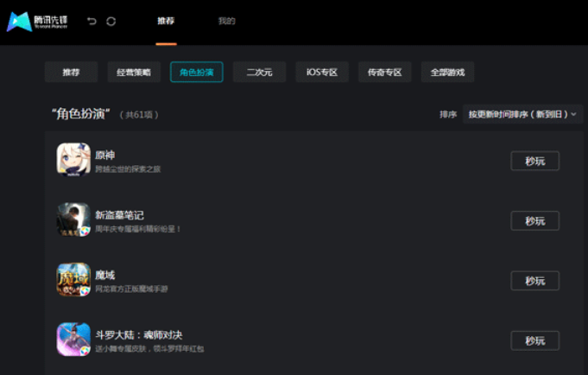Expand the 按更新时间排序 sort dropdown
The width and height of the screenshot is (588, 375).
[522, 114]
